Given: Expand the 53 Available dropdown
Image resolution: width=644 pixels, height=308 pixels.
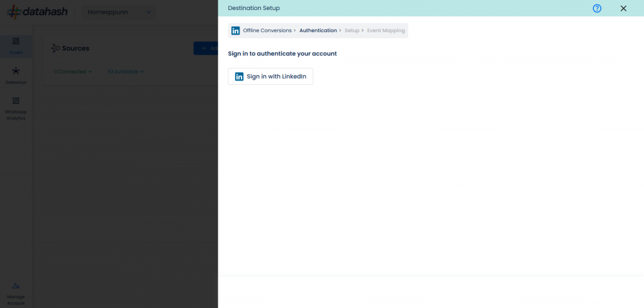Looking at the screenshot, I should point(126,72).
